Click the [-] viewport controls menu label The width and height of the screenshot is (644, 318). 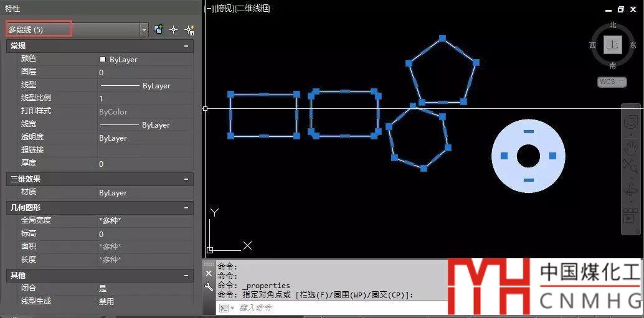coord(209,9)
